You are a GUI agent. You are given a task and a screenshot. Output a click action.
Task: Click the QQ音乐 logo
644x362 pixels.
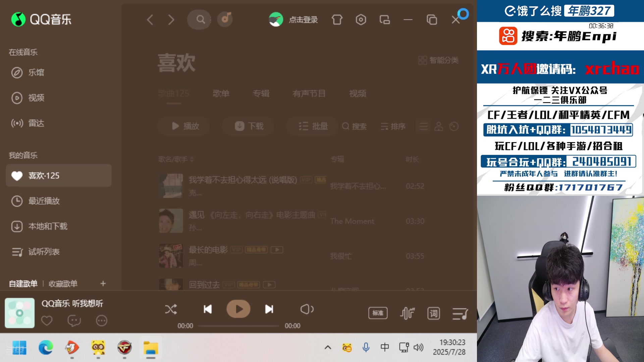tap(41, 19)
